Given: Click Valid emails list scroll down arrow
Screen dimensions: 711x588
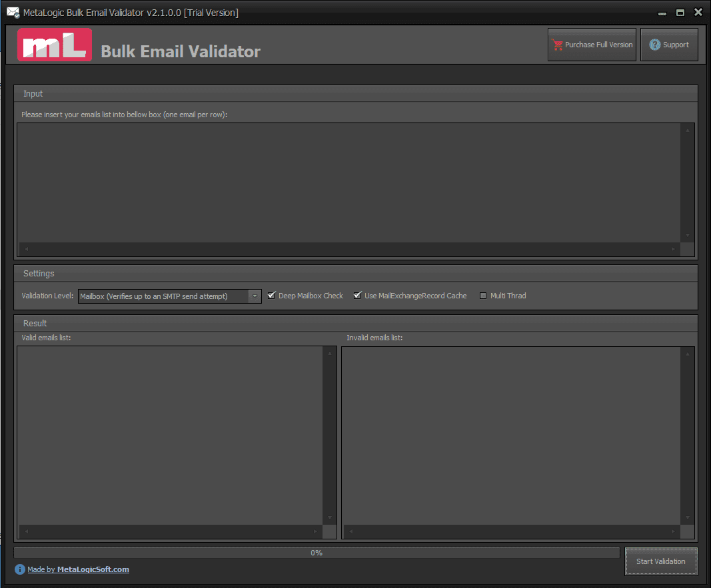Looking at the screenshot, I should point(330,517).
